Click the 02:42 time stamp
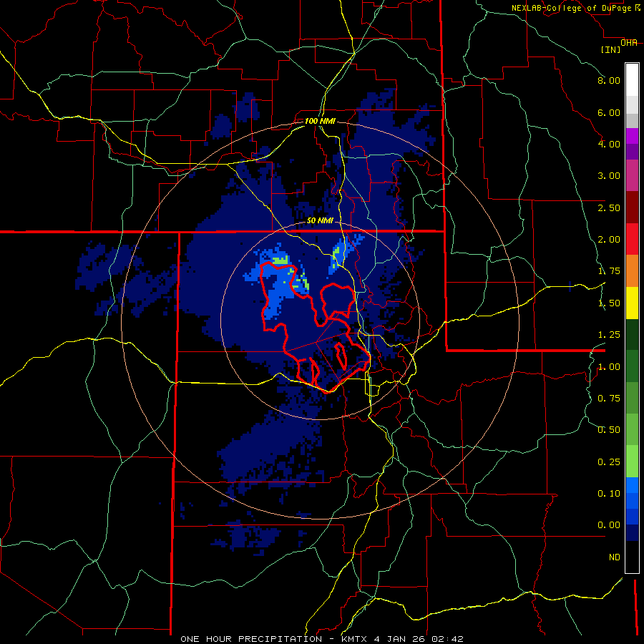The height and width of the screenshot is (644, 644). [x=448, y=639]
